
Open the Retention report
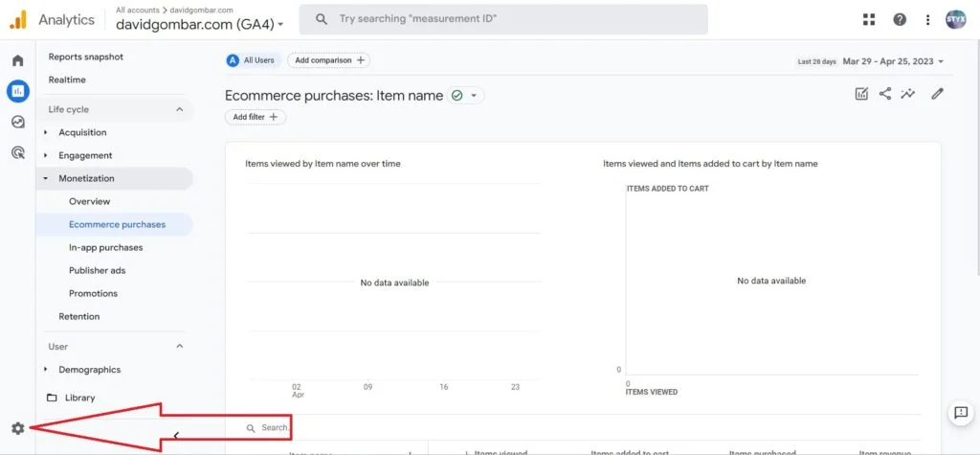(78, 317)
